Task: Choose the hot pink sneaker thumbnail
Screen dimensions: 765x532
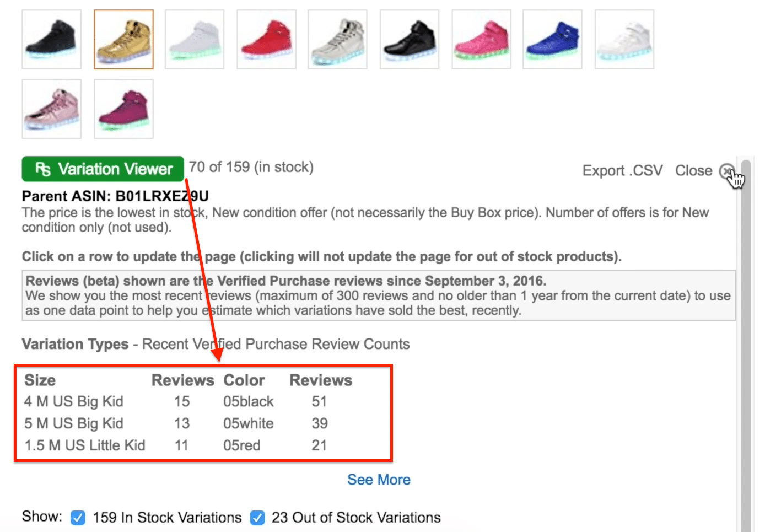Action: click(481, 39)
